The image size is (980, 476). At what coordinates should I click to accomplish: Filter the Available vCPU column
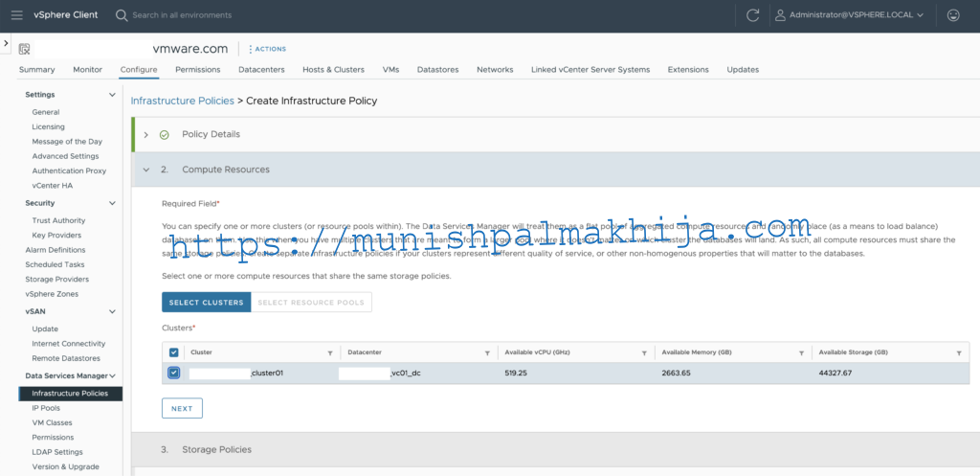click(x=644, y=353)
